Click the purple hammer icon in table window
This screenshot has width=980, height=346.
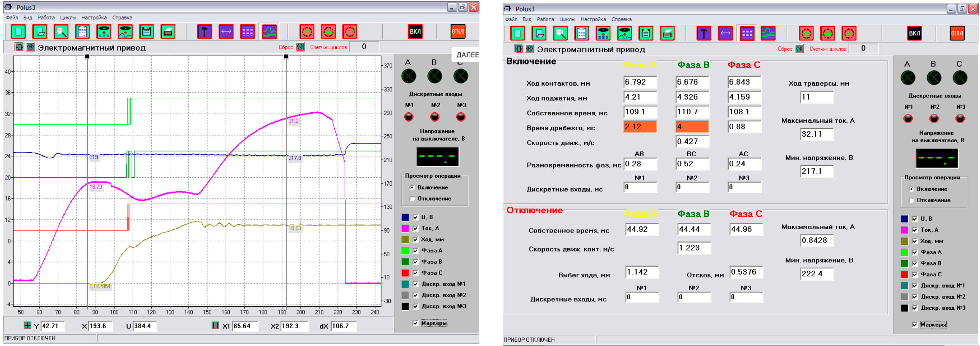[704, 33]
